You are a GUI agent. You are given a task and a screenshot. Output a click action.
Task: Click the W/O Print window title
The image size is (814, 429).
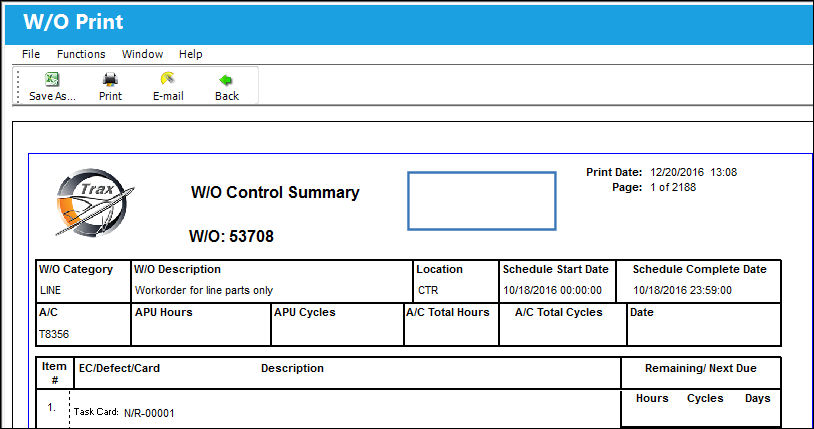[x=73, y=22]
